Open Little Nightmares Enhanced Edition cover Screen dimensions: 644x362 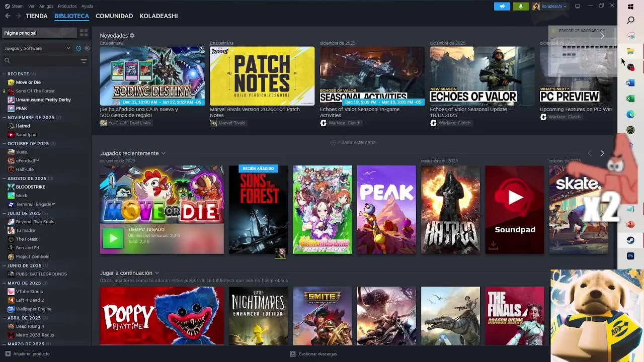[258, 316]
